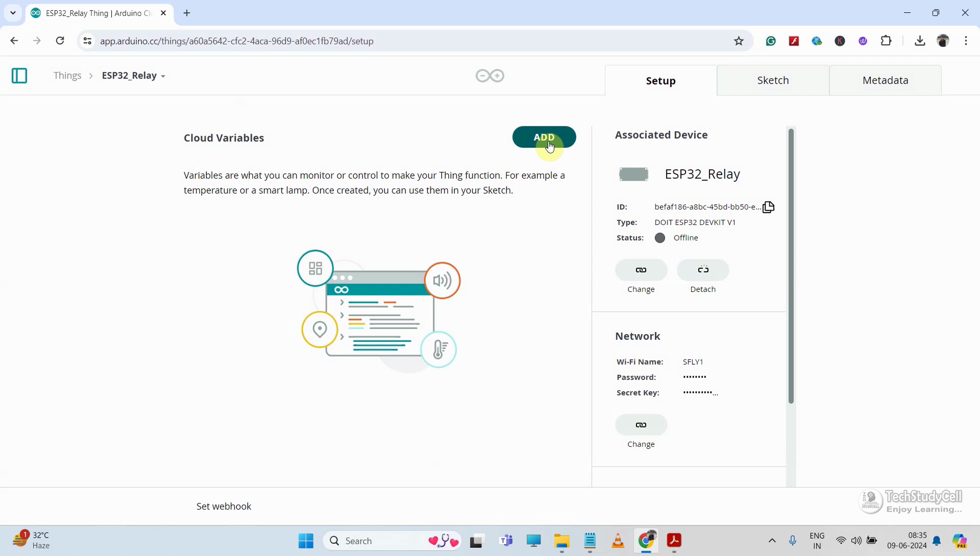
Task: Add a new cloud variable
Action: pos(544,137)
